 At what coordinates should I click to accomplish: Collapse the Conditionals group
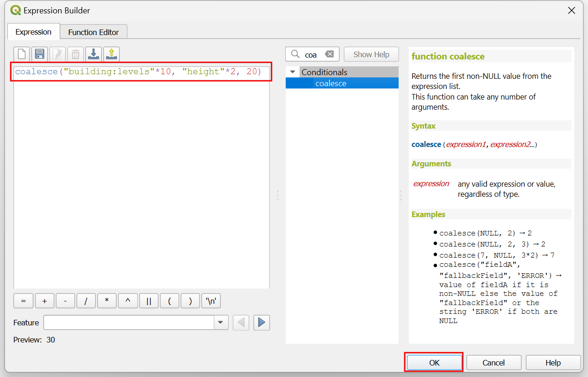pos(292,72)
